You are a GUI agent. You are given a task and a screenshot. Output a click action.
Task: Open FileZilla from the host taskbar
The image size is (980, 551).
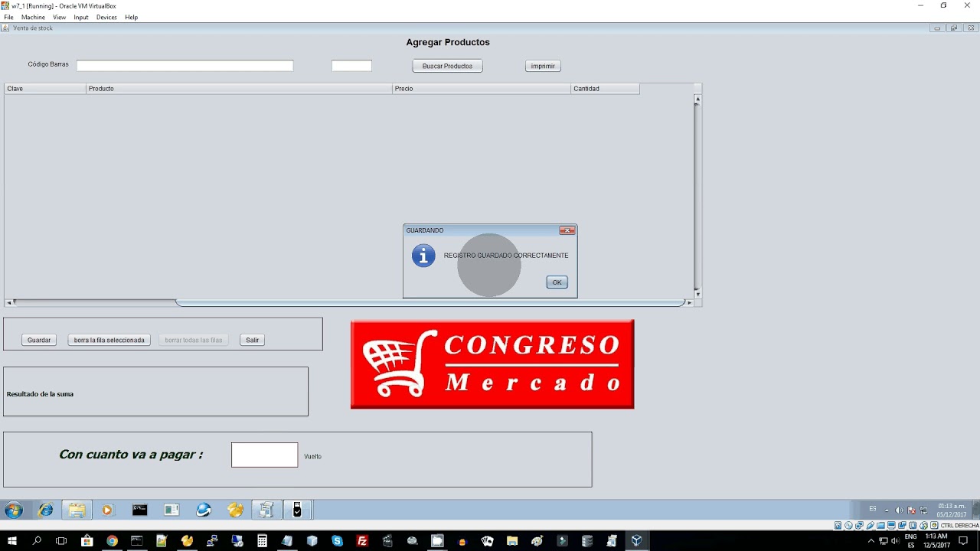362,541
